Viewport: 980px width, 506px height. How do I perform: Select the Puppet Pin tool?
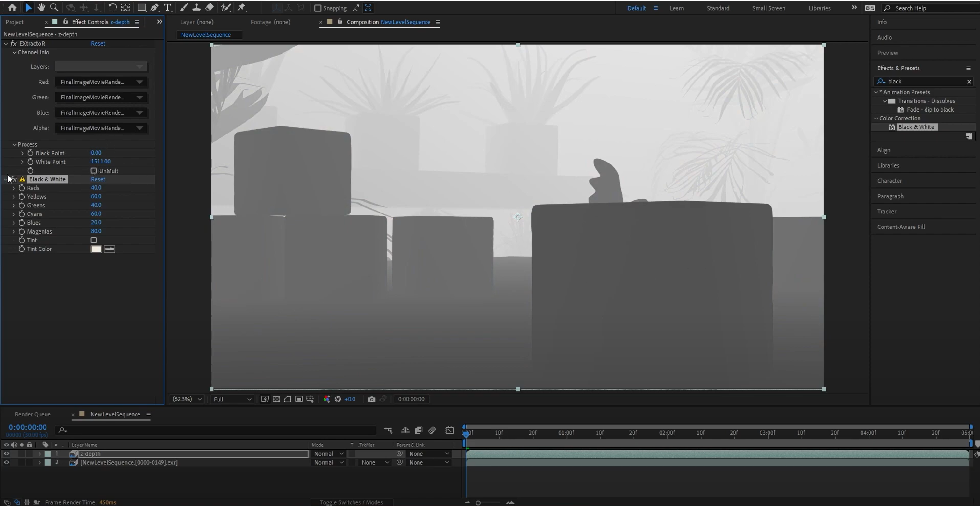point(241,7)
